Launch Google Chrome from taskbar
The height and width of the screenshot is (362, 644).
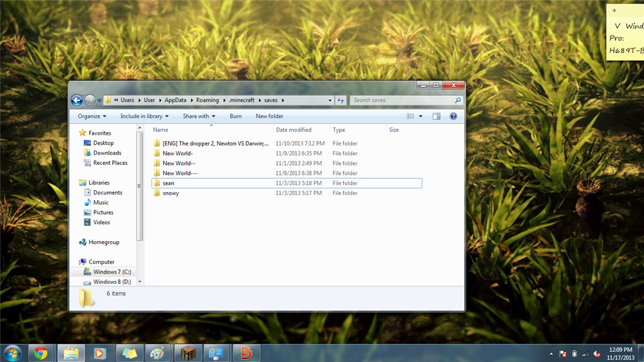pos(41,353)
